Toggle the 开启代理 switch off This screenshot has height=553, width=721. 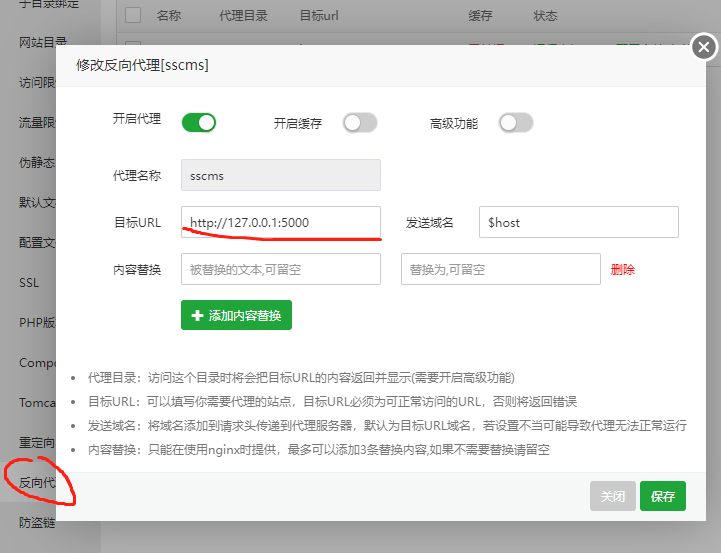[x=199, y=123]
